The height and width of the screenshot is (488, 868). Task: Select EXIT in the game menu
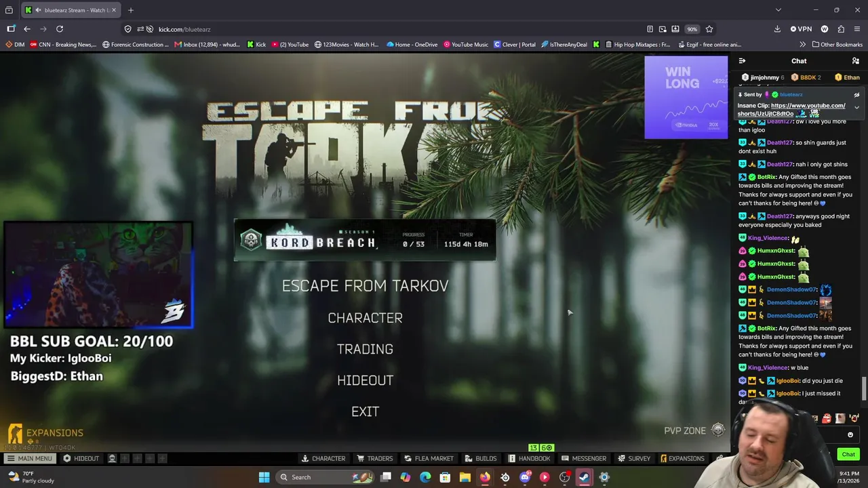pos(365,411)
